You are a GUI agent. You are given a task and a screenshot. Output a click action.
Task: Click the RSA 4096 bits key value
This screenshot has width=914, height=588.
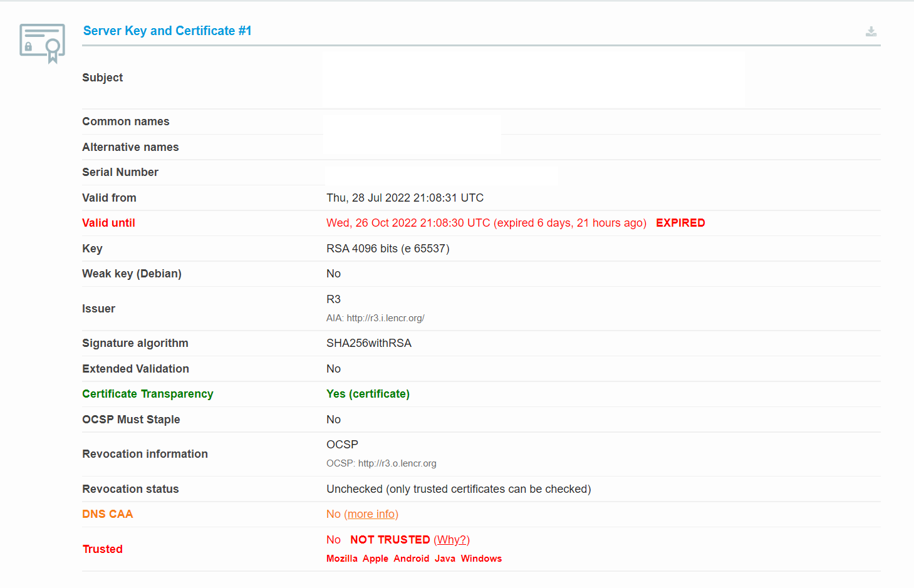click(388, 249)
